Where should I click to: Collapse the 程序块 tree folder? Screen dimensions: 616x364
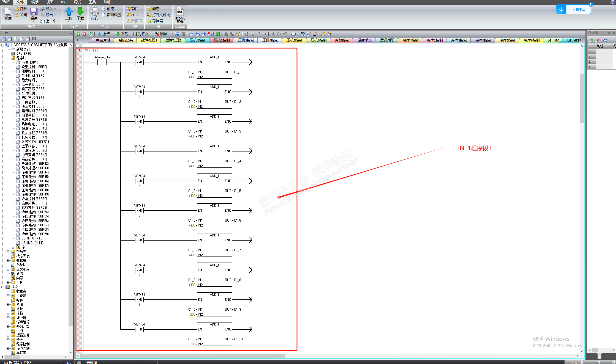pyautogui.click(x=8, y=58)
